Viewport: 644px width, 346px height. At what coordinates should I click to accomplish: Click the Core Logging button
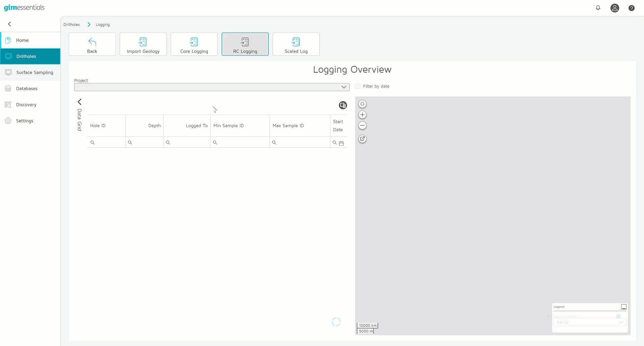click(194, 44)
